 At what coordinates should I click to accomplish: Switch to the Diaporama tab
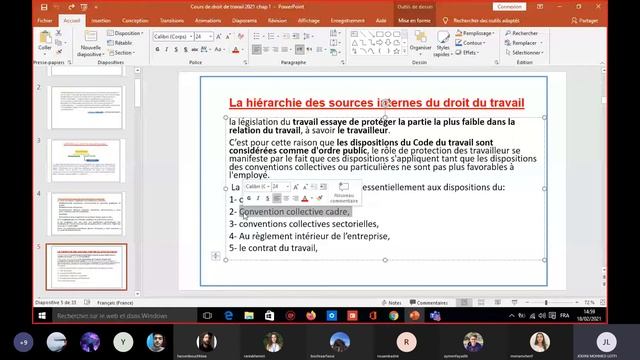[244, 20]
